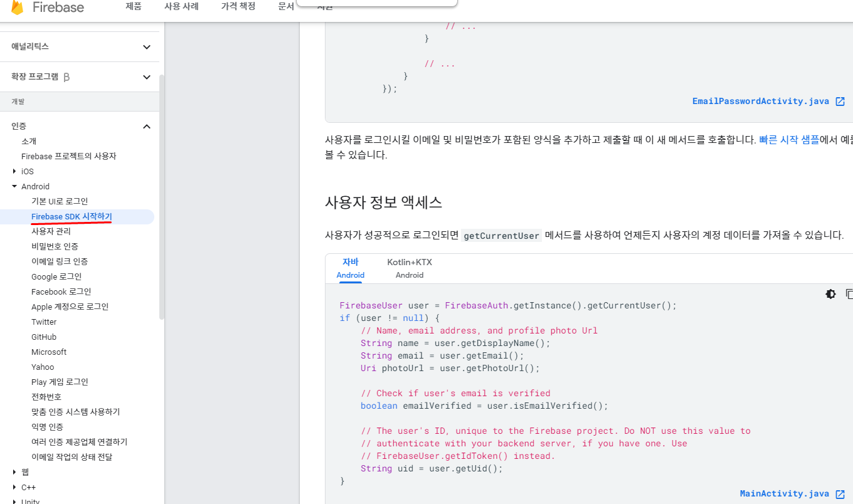This screenshot has width=853, height=504.
Task: Open the 가격 책정 menu
Action: [x=238, y=7]
